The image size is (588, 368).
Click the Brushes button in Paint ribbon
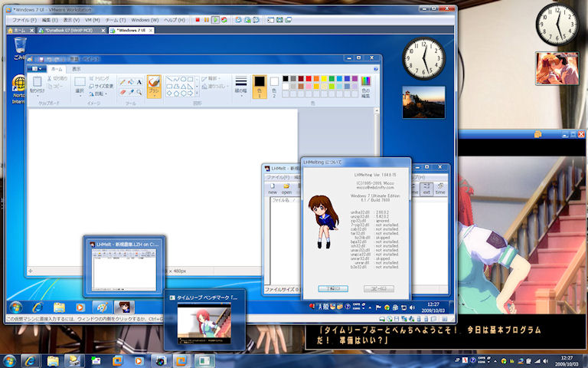click(x=154, y=87)
